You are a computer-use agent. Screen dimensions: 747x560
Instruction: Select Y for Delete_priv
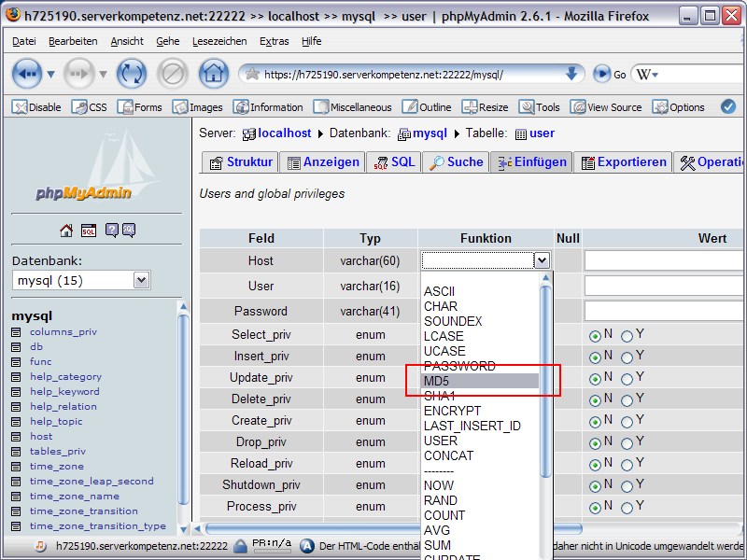(627, 400)
